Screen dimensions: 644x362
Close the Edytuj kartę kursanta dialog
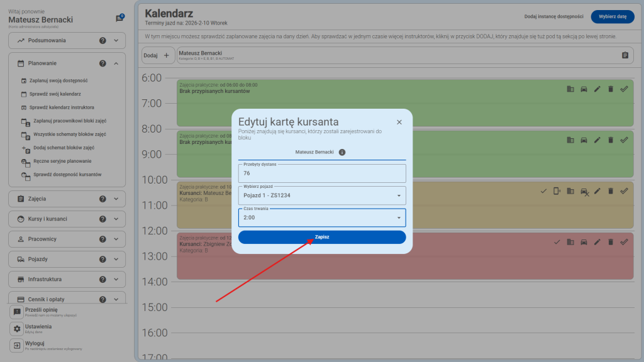pos(399,122)
